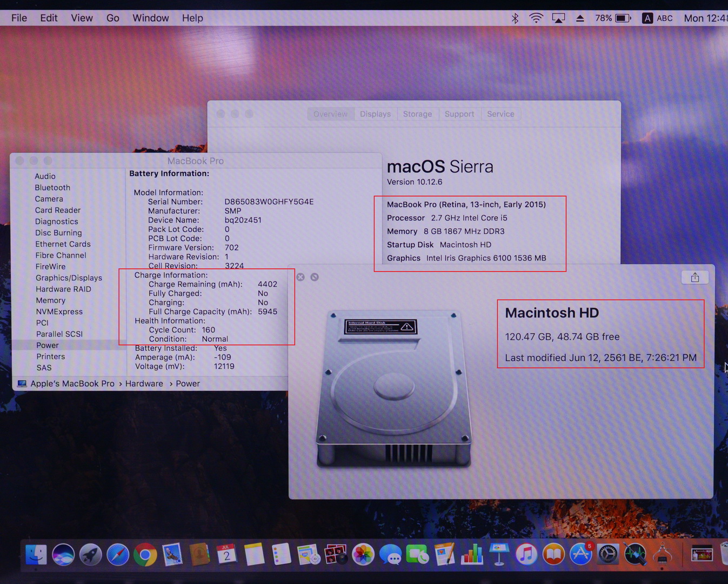Open iBooks orange book icon

[x=553, y=555]
